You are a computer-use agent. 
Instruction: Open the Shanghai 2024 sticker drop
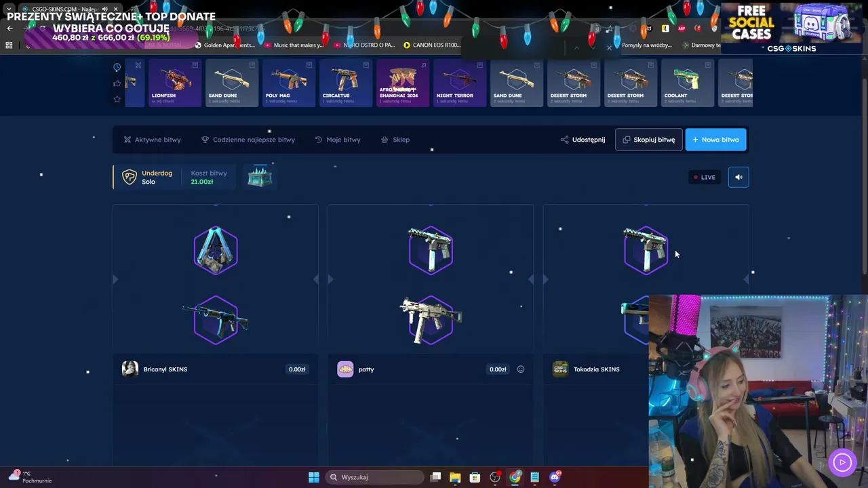coord(403,83)
